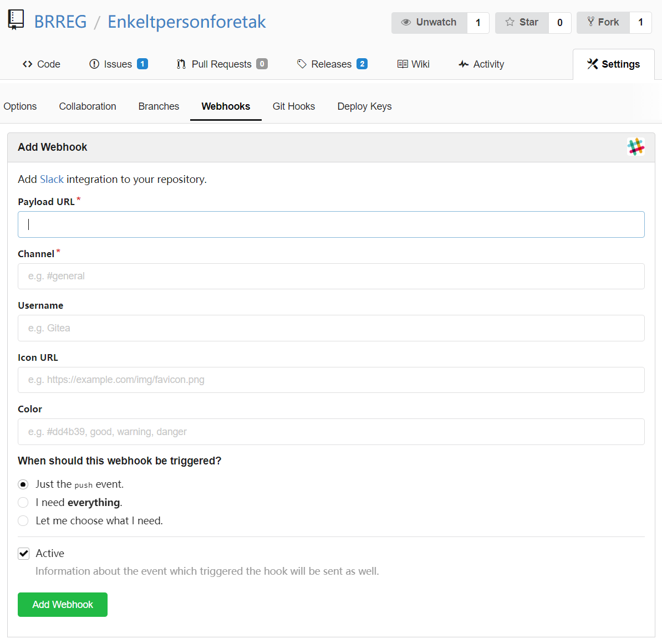This screenshot has height=644, width=662.
Task: Select the 'I need everything' option
Action: click(x=23, y=502)
